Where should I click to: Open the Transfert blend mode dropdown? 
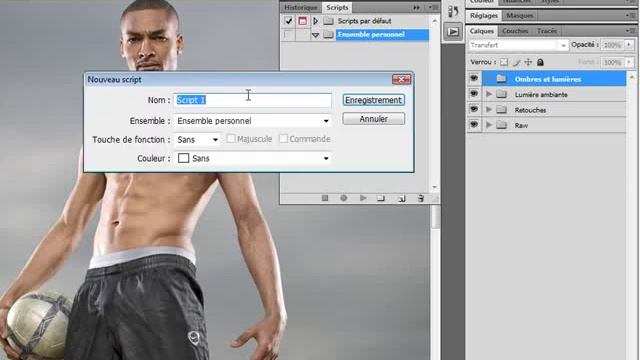(x=518, y=45)
